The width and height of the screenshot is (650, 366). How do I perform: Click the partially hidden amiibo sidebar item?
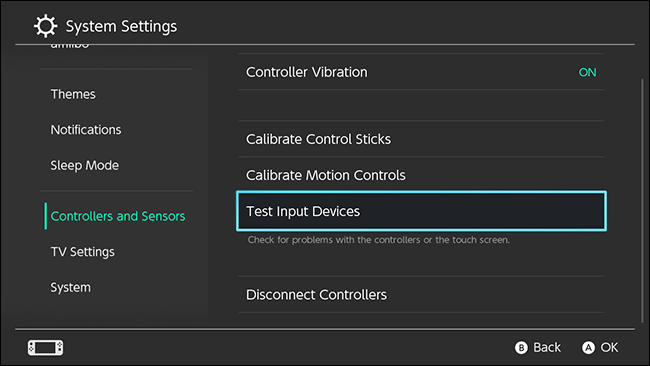coord(70,45)
